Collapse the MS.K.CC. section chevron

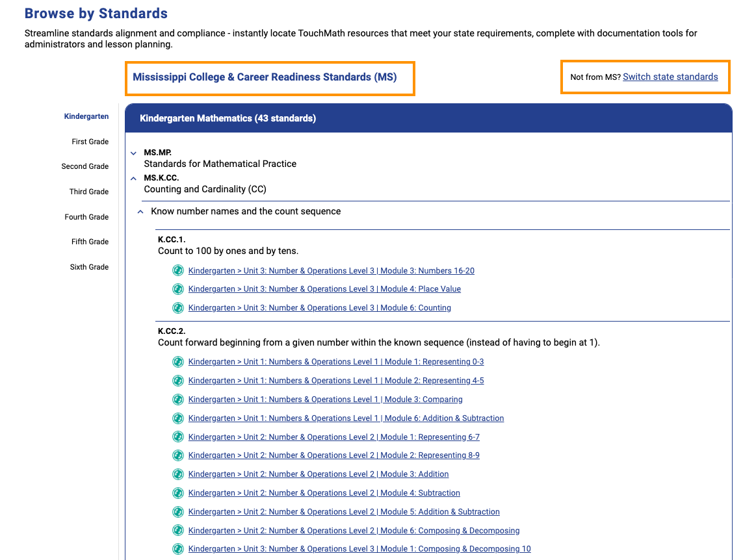point(133,178)
